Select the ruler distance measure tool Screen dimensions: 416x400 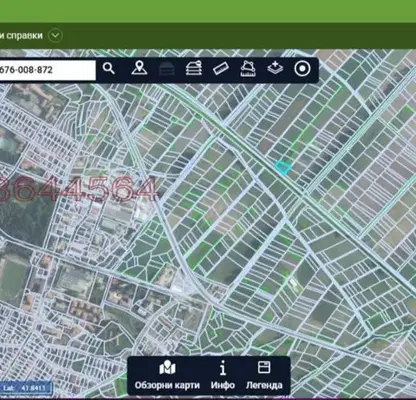click(221, 68)
